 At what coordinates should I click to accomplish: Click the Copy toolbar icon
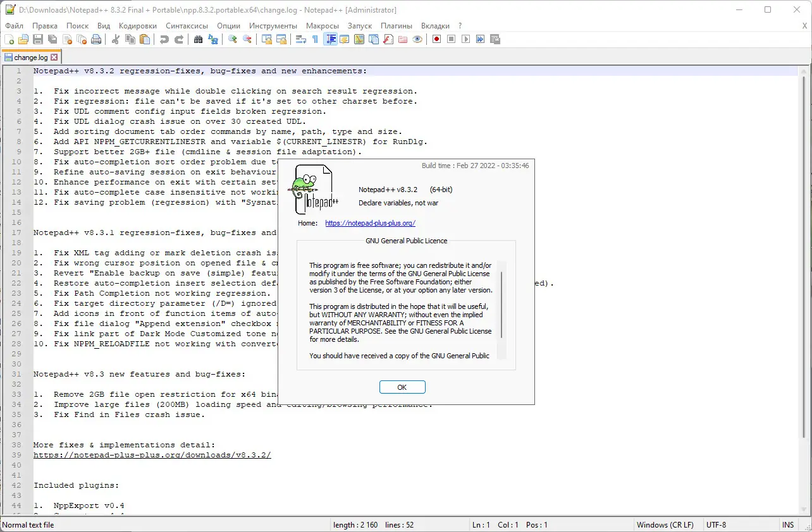click(x=130, y=39)
